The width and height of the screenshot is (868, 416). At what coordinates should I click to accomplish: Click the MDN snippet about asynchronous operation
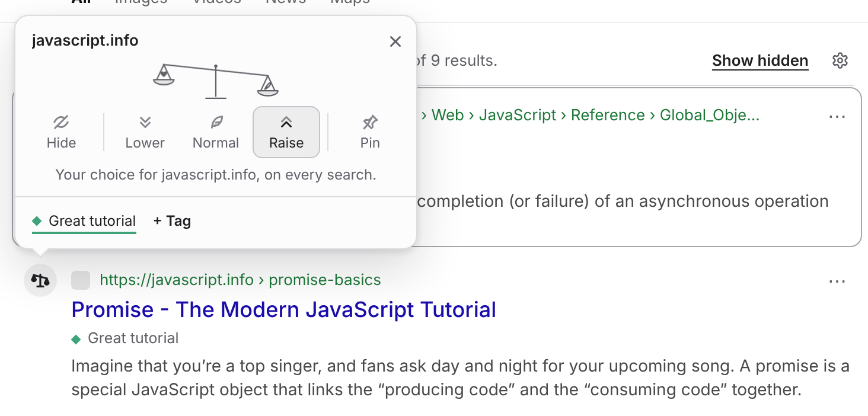623,201
